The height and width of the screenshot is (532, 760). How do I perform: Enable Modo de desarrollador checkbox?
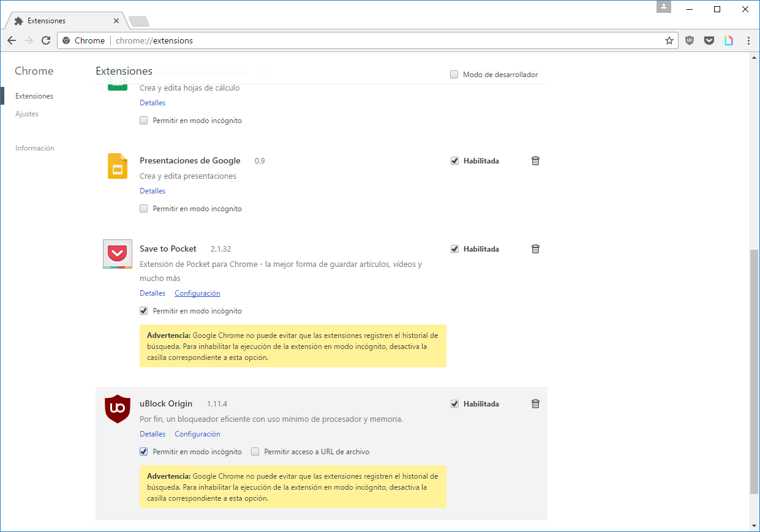pyautogui.click(x=454, y=75)
